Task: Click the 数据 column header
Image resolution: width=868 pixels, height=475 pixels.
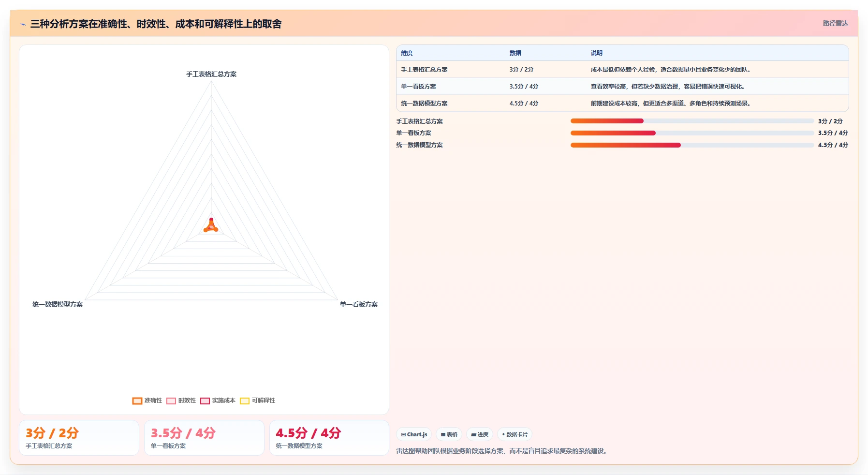Action: pyautogui.click(x=515, y=53)
